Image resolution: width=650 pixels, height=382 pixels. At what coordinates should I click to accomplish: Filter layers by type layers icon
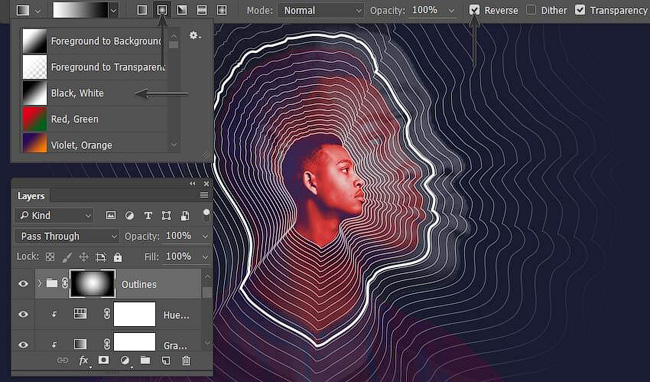pos(148,215)
